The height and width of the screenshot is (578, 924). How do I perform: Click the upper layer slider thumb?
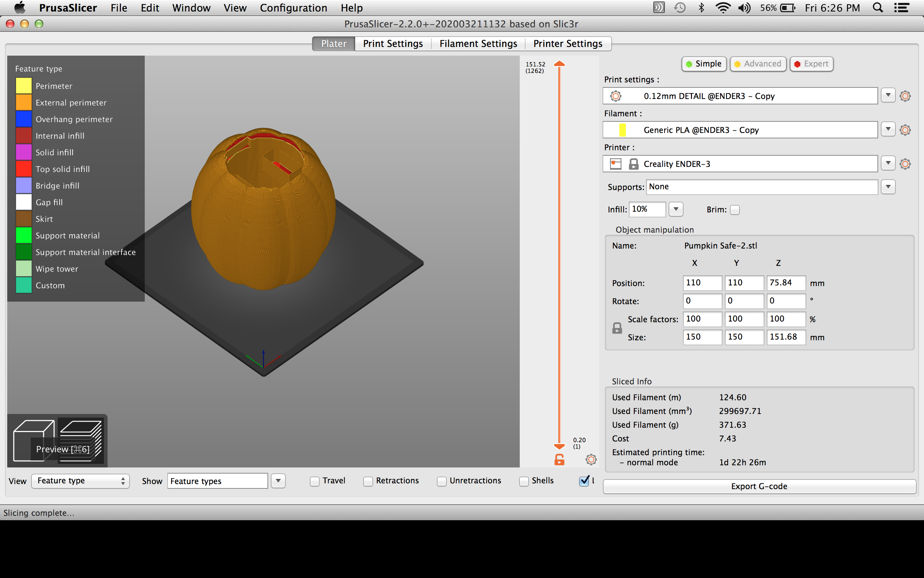(559, 64)
